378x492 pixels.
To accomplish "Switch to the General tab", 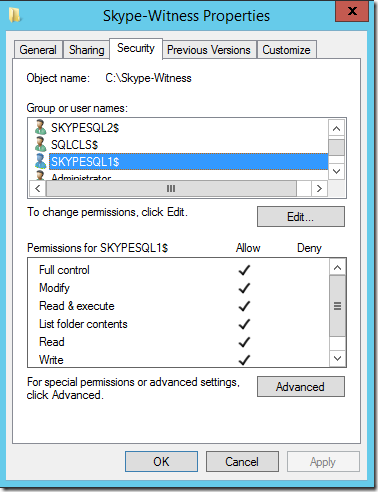I will 38,50.
